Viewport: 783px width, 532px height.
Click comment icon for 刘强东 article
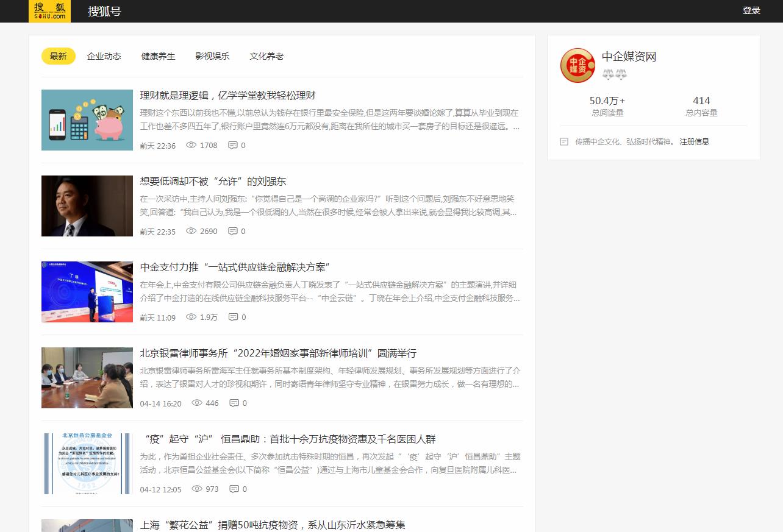pyautogui.click(x=233, y=231)
